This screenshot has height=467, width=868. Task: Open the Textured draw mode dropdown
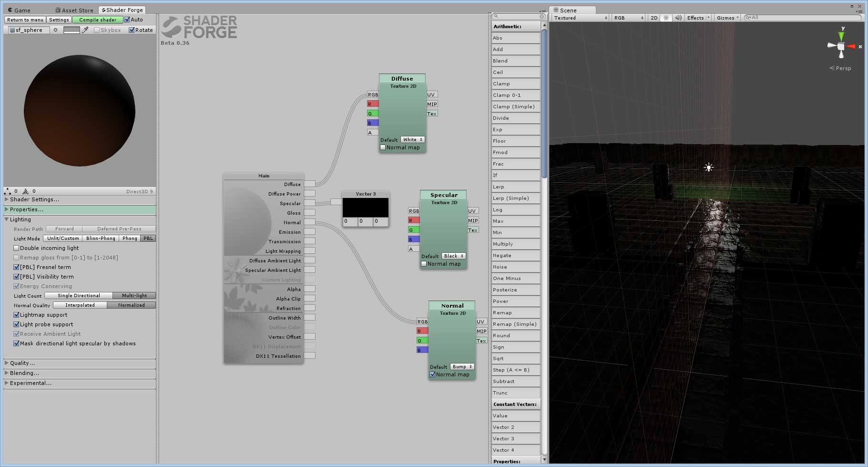point(581,18)
